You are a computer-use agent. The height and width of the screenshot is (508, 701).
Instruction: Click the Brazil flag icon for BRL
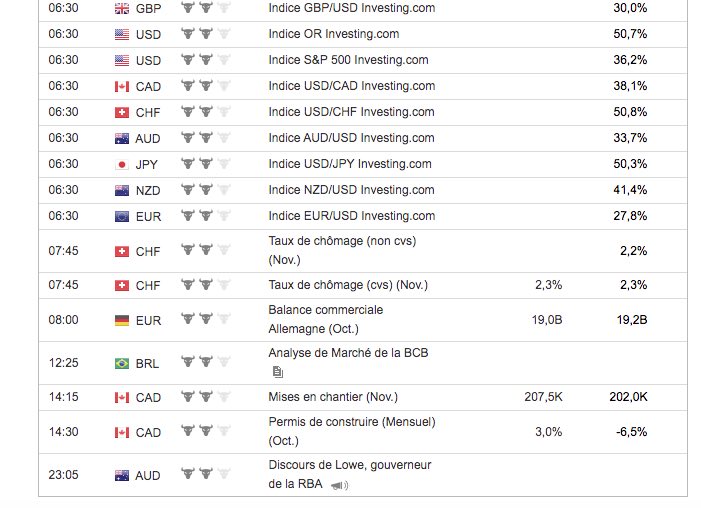click(x=122, y=363)
